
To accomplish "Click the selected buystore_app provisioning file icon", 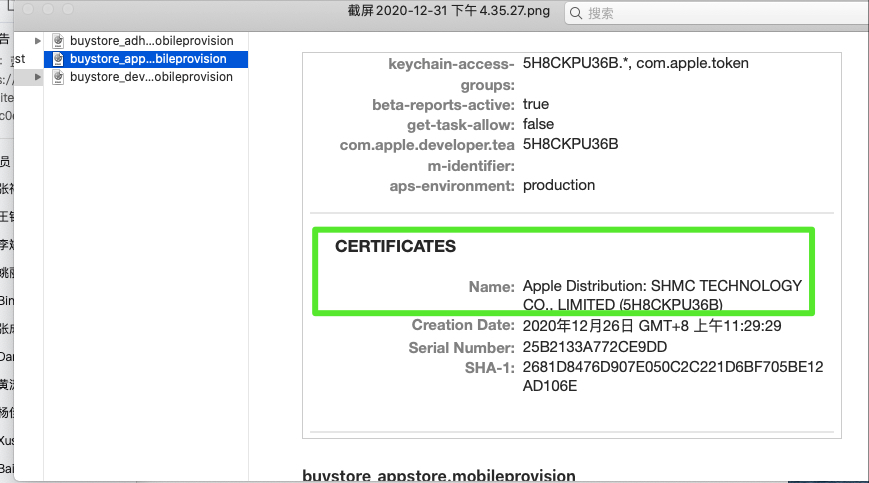I will (58, 59).
